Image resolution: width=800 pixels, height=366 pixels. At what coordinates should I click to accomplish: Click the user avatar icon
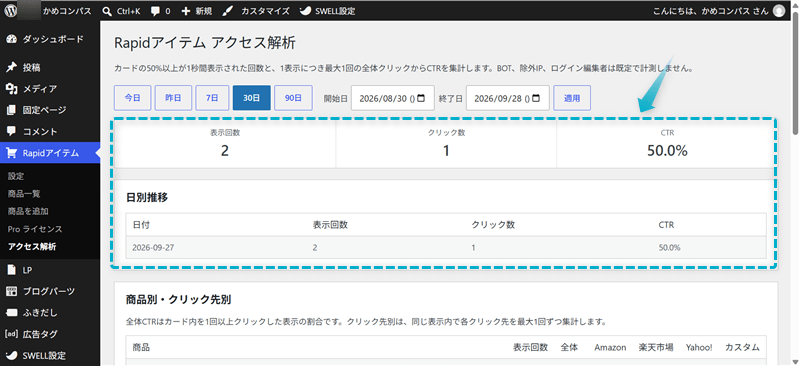tap(779, 11)
